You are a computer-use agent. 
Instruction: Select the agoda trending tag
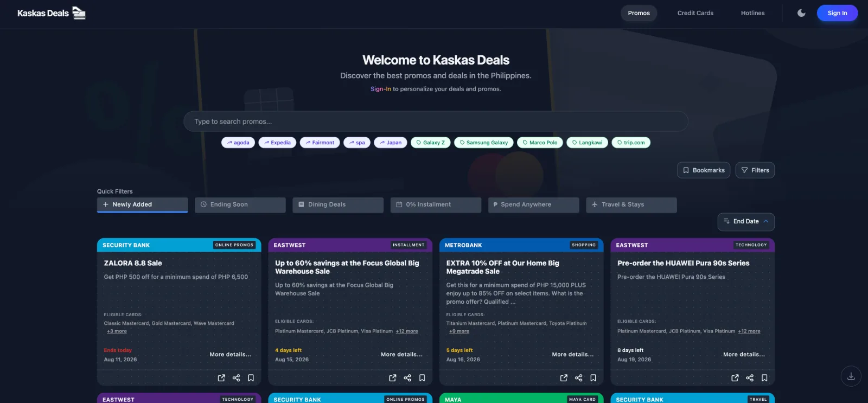pyautogui.click(x=238, y=143)
